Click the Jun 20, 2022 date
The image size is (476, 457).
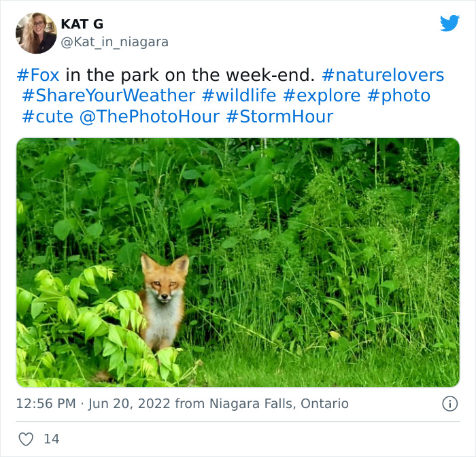point(129,404)
